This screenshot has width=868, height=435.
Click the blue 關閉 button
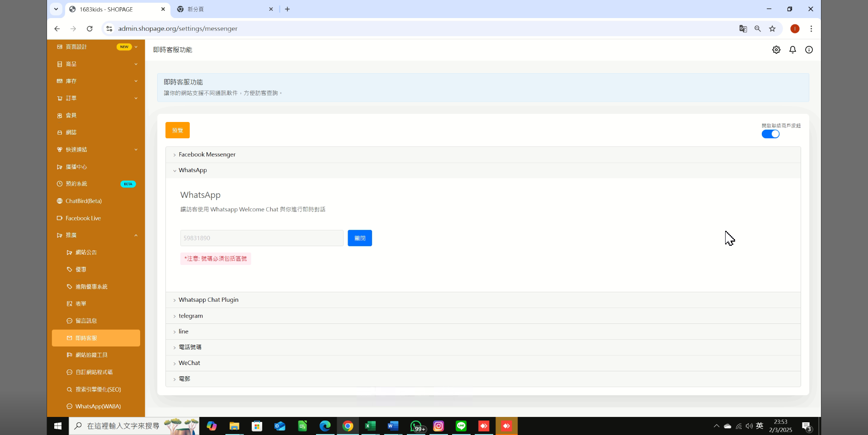[360, 238]
